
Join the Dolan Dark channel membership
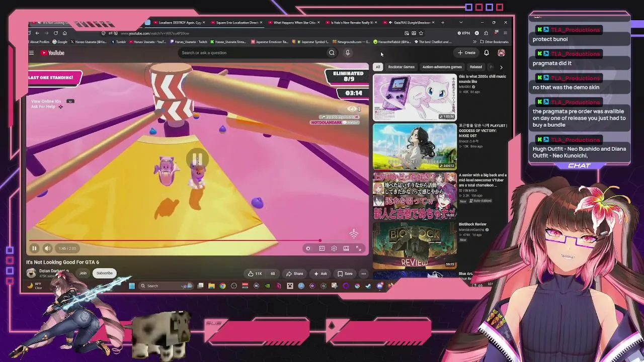(x=83, y=273)
